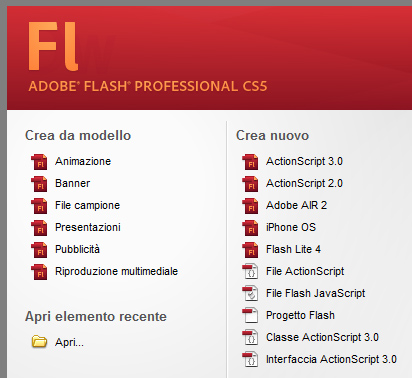
Task: Click the icon beside Classe ActionScript 3.0
Action: pyautogui.click(x=250, y=337)
